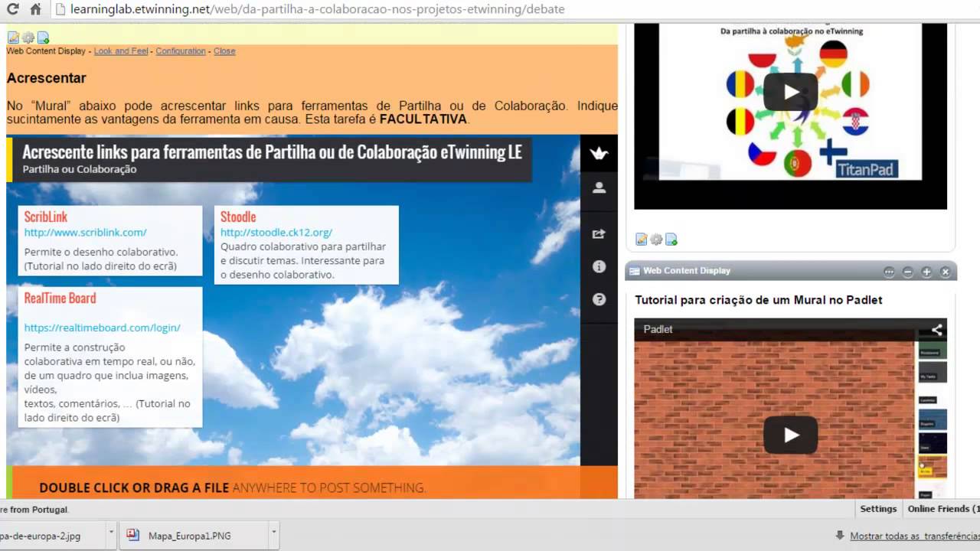Image resolution: width=980 pixels, height=551 pixels.
Task: Click the browser address bar URL
Action: 317,10
